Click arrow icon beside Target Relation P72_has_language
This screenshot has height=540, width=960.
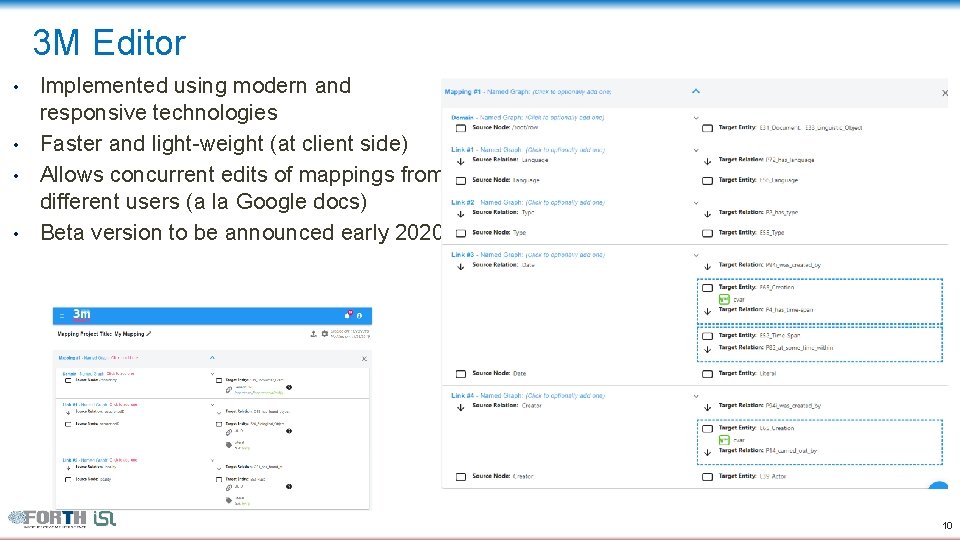click(707, 161)
